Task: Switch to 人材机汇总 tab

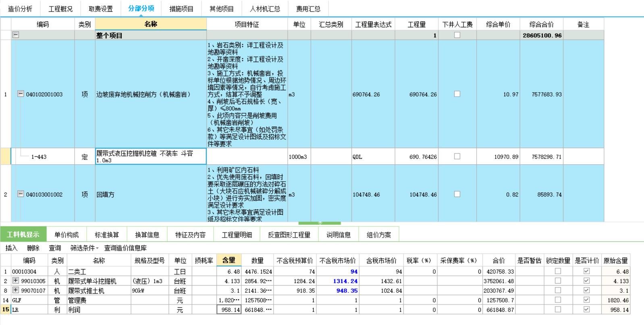Action: [x=265, y=9]
